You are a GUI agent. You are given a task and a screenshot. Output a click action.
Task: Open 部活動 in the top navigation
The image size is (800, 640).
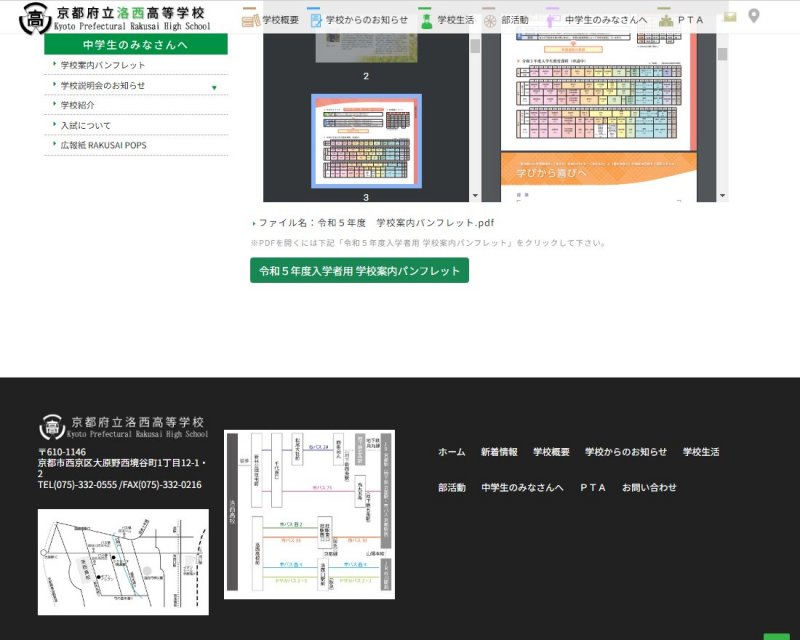pyautogui.click(x=506, y=20)
